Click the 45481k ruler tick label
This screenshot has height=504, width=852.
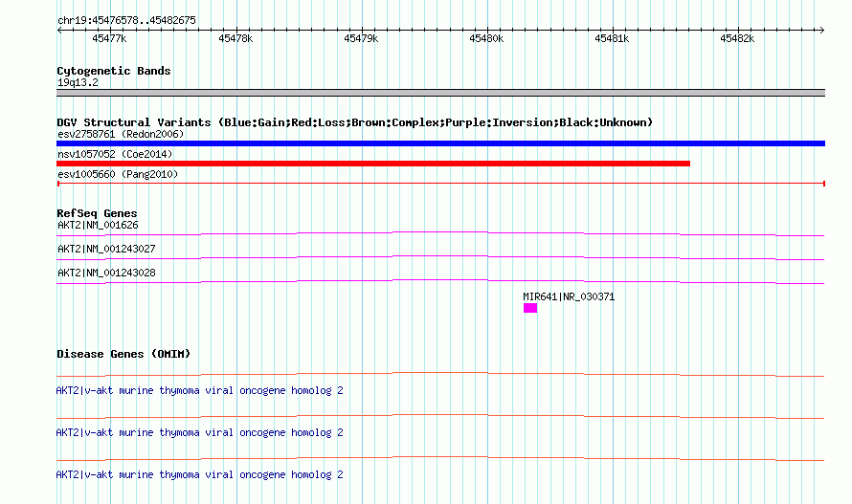[x=612, y=38]
